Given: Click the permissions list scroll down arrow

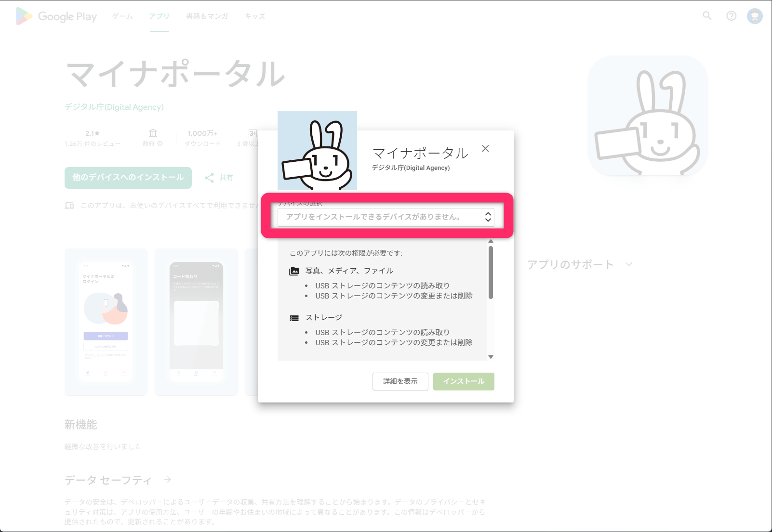Looking at the screenshot, I should coord(491,357).
